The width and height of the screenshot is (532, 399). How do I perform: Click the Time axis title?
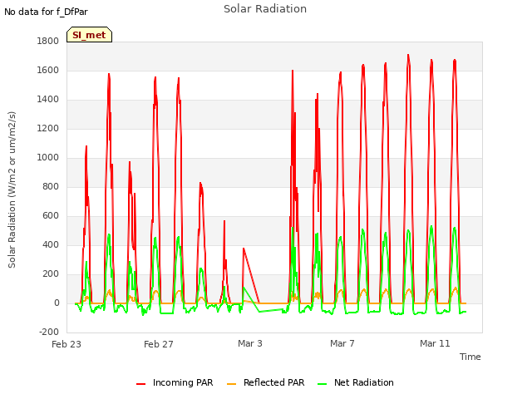pyautogui.click(x=470, y=357)
